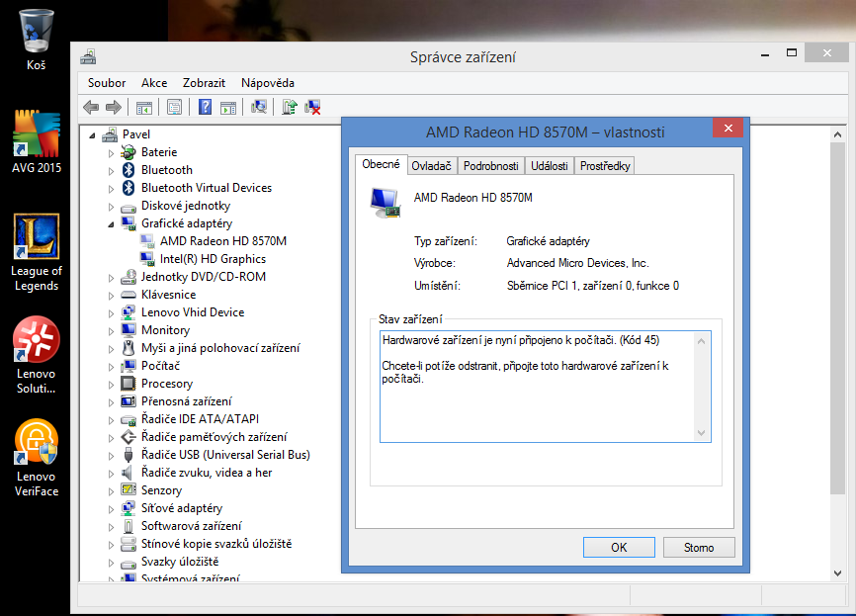Select AMD Radeon HD 8570M in the tree

222,241
